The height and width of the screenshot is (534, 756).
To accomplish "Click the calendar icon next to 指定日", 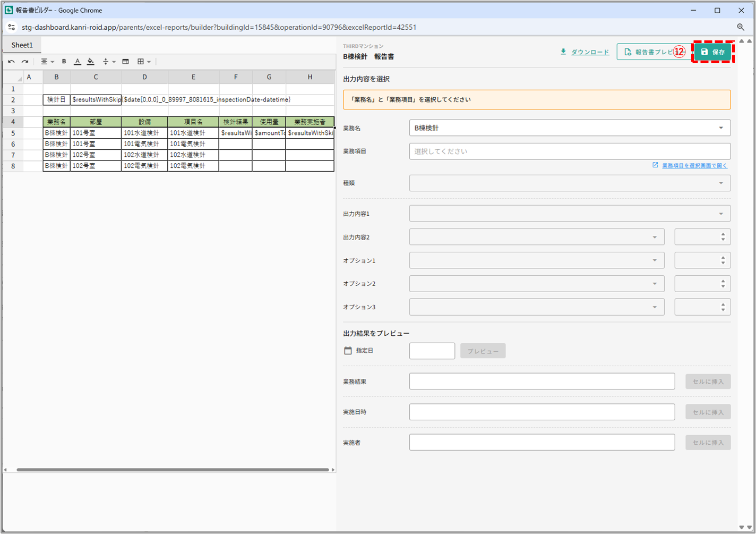I will point(348,351).
